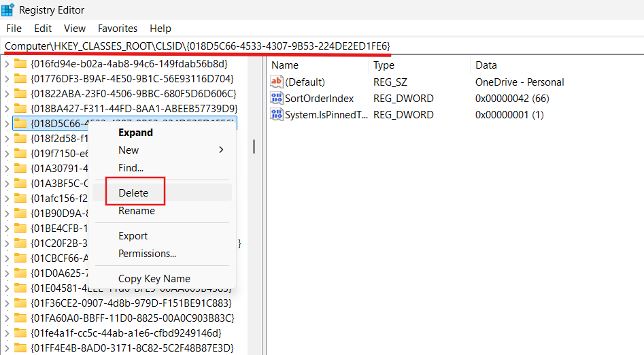
Task: Click the 0x00000001 (1) data cell
Action: [x=509, y=115]
